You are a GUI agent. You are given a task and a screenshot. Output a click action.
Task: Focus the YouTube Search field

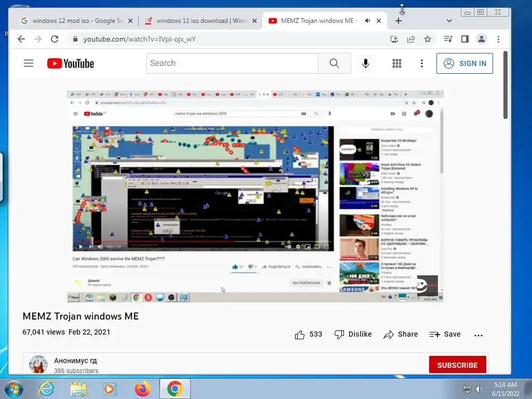(232, 63)
